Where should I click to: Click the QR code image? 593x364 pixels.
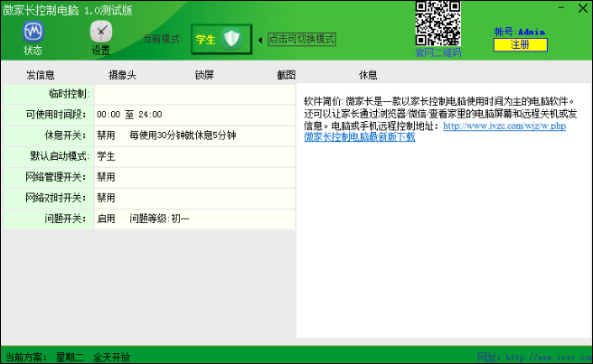tap(438, 23)
